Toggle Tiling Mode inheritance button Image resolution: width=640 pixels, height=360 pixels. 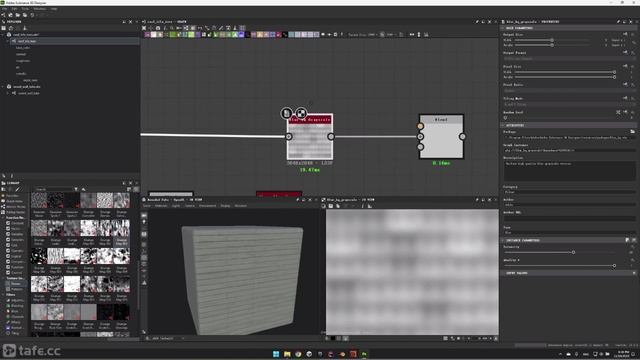point(625,98)
